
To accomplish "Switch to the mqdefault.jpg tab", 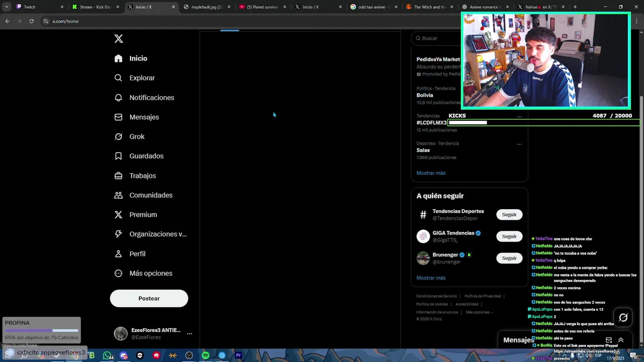I will point(207,7).
